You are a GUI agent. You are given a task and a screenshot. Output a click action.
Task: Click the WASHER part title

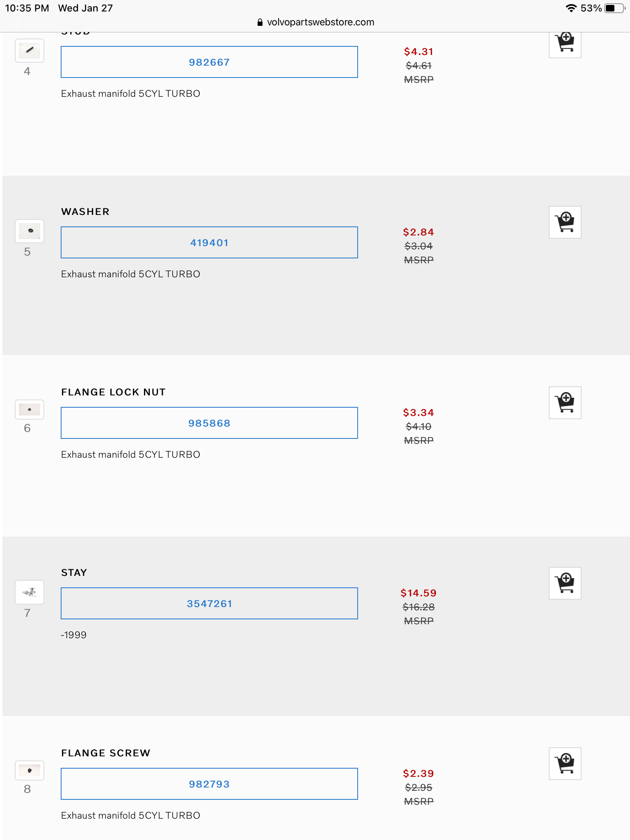coord(85,212)
